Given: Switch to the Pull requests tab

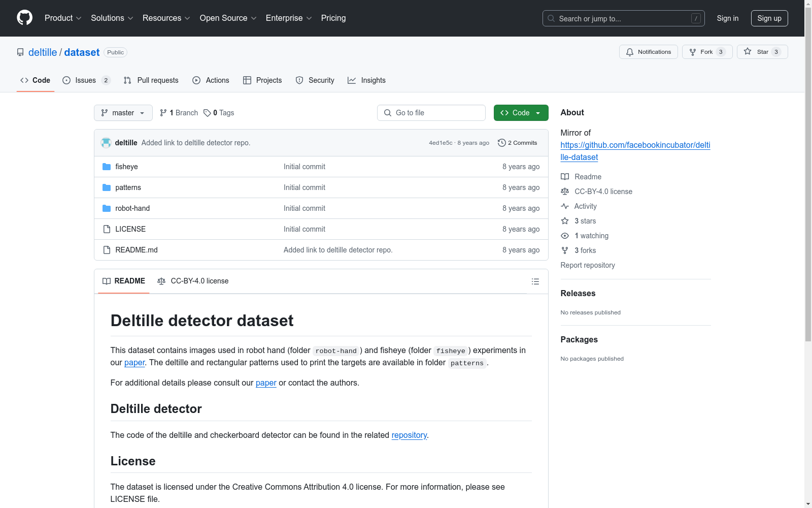Looking at the screenshot, I should (x=151, y=80).
